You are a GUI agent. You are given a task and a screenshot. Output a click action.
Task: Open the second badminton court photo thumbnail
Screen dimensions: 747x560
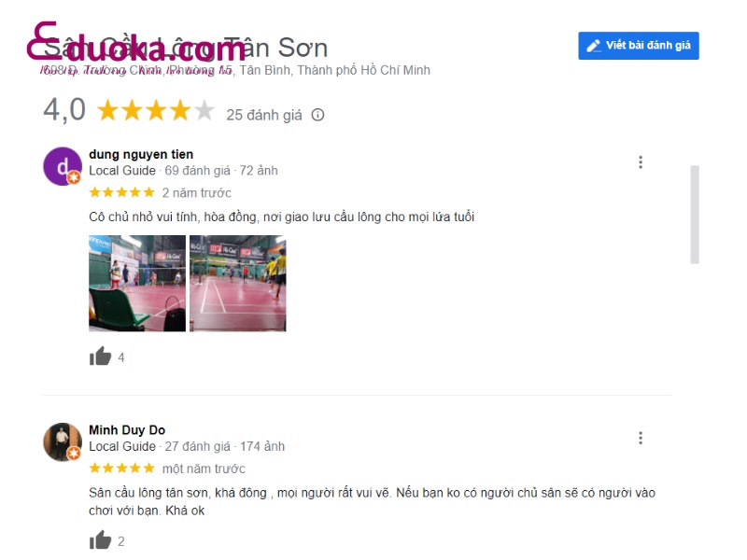coord(238,284)
